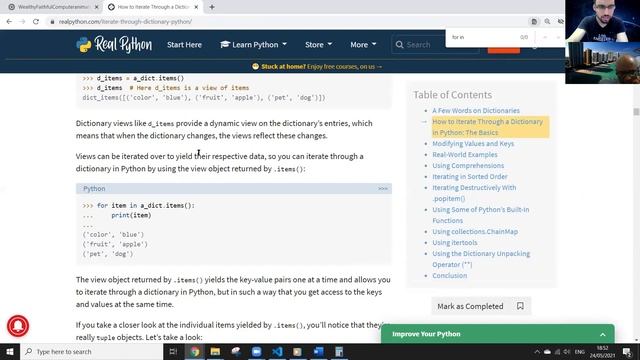Open highlighted How to Iterate Through a Dictionary link

tap(488, 127)
